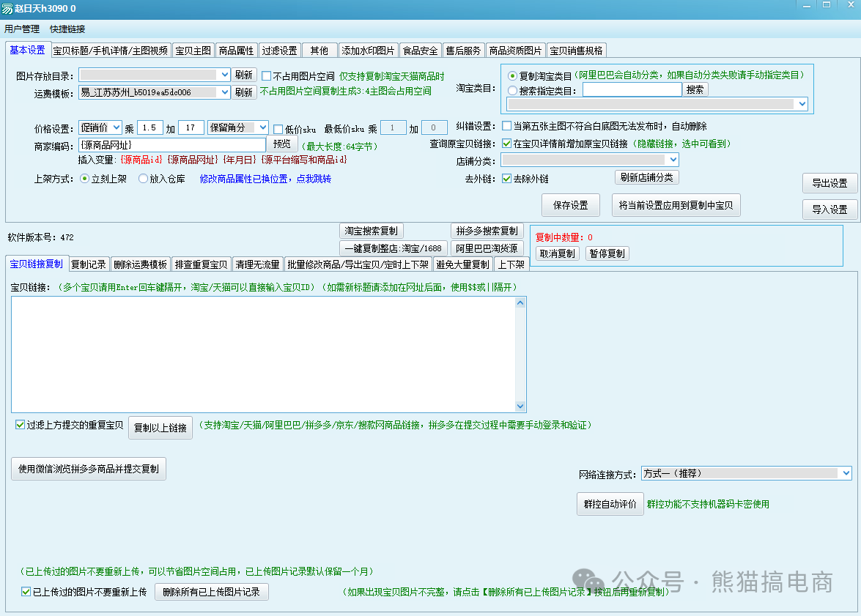This screenshot has width=861, height=616.
Task: Switch to the 宝贝主图 tab
Action: pyautogui.click(x=193, y=51)
